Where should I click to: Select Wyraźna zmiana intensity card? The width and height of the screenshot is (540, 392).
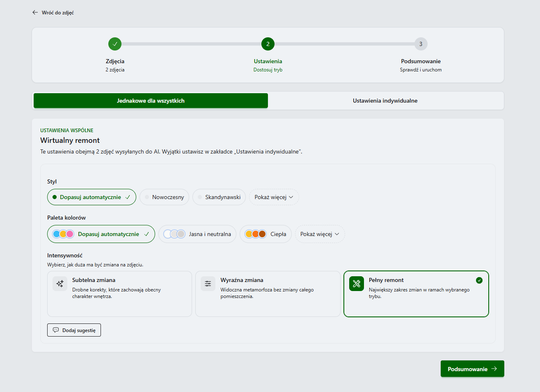coord(268,294)
